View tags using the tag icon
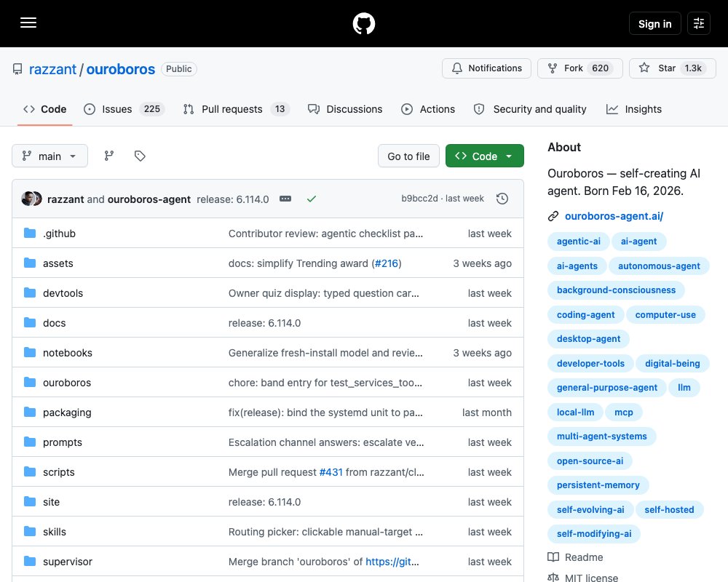The height and width of the screenshot is (582, 728). (x=140, y=156)
